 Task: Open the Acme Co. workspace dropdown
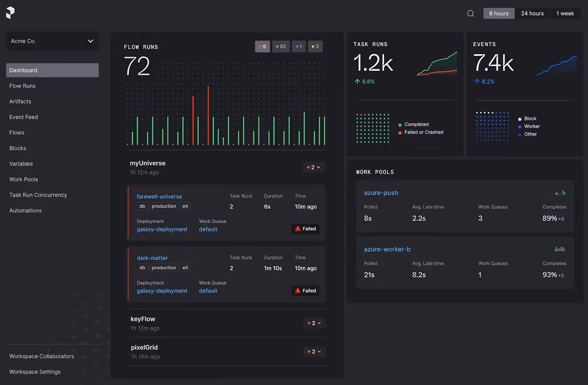tap(52, 41)
